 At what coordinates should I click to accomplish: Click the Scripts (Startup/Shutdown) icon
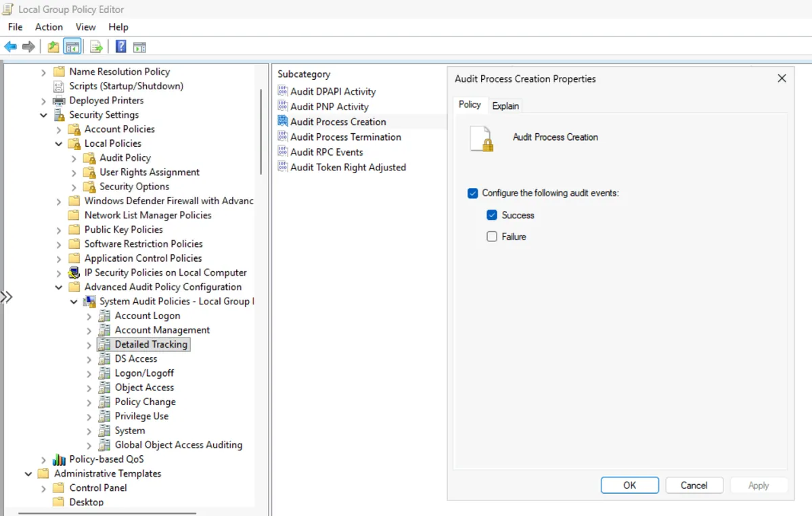pyautogui.click(x=59, y=86)
